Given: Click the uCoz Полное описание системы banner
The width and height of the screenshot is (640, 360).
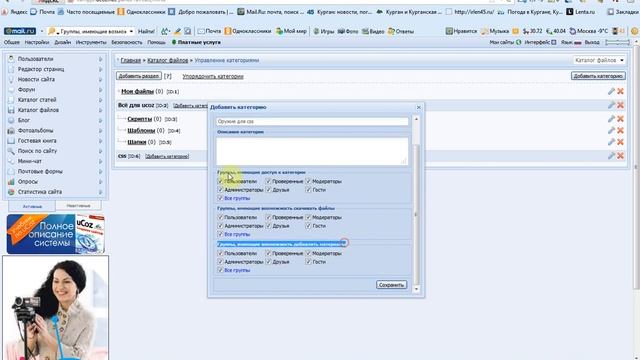Looking at the screenshot, I should [x=56, y=234].
